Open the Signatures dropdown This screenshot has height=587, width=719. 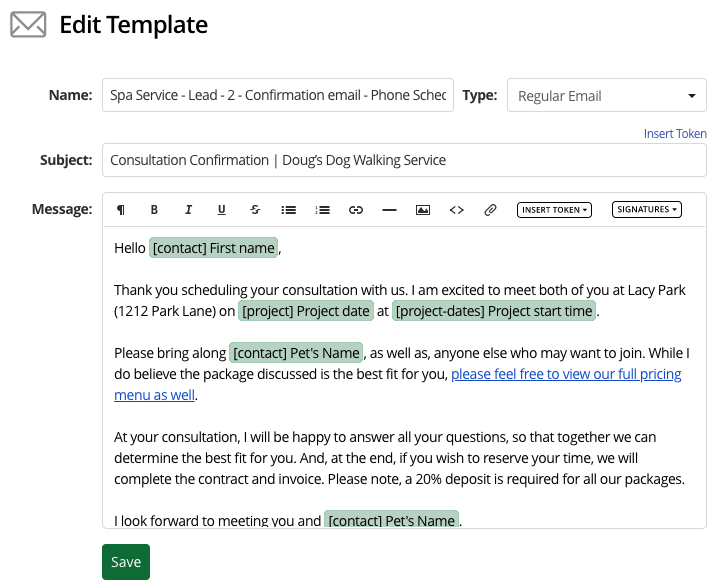click(647, 210)
